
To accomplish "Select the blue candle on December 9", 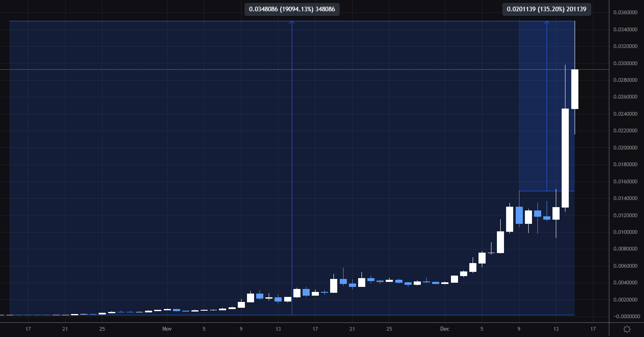I will click(x=519, y=215).
